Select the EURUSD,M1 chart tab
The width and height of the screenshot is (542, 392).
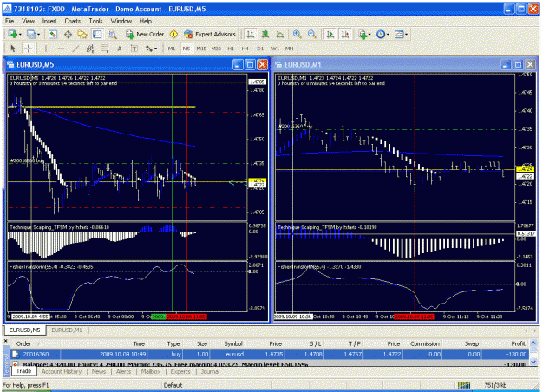coord(67,330)
